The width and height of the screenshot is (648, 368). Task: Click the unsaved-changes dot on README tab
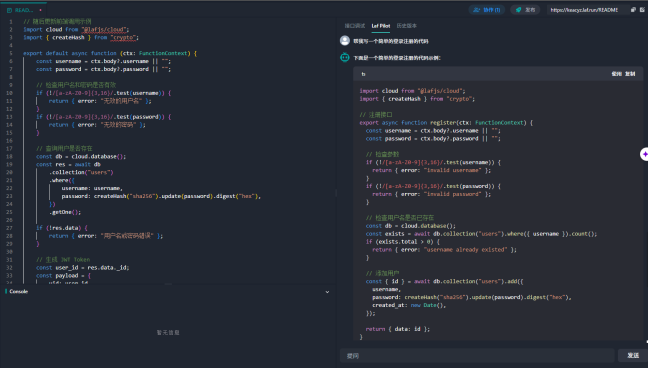40,10
